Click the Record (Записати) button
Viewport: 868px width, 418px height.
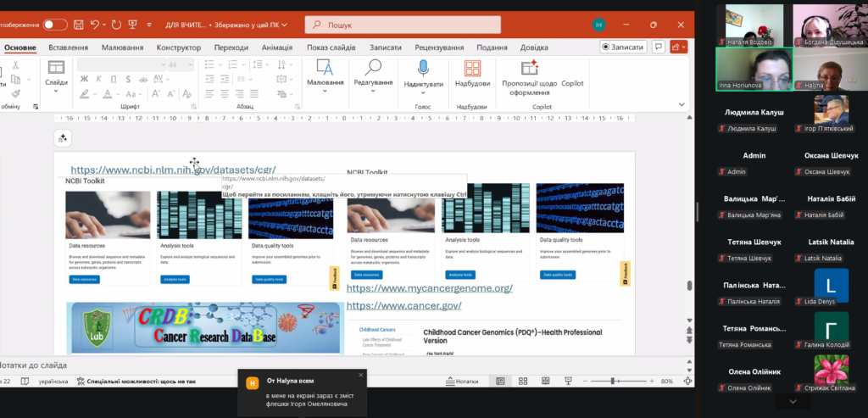pos(623,47)
